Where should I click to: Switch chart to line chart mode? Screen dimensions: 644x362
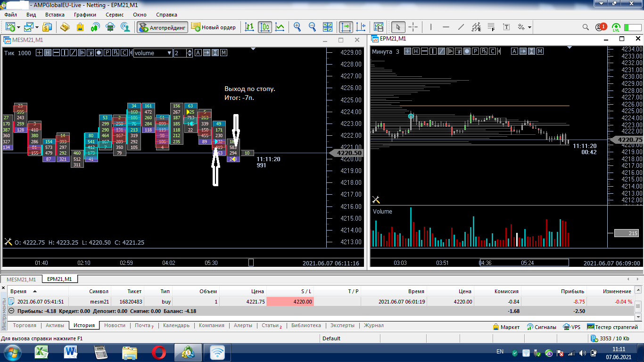[x=280, y=27]
